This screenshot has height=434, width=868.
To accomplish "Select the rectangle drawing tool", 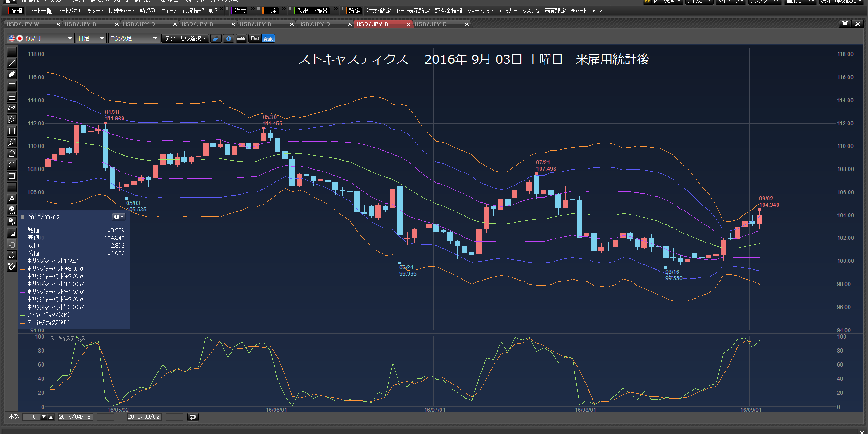I will click(x=12, y=176).
